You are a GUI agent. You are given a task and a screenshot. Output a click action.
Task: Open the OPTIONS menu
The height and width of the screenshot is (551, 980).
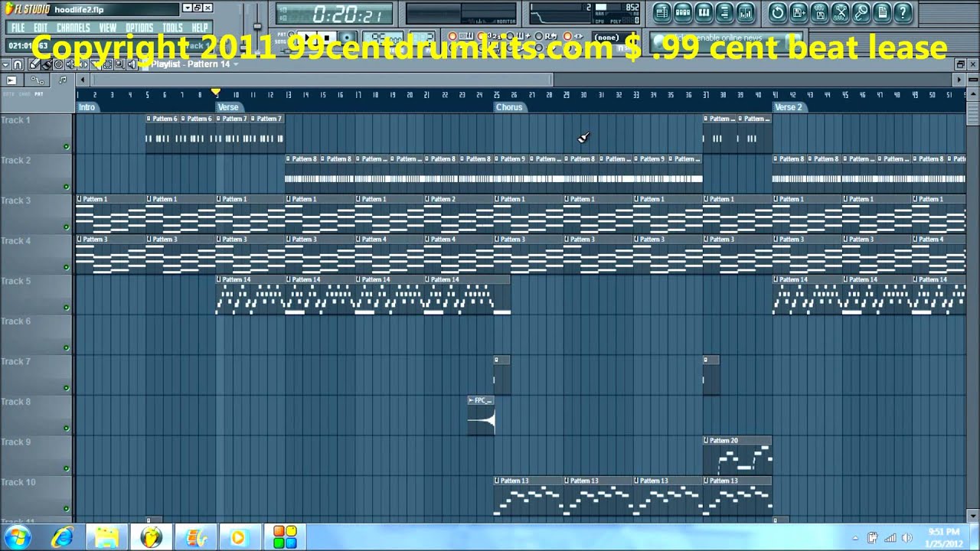coord(139,28)
